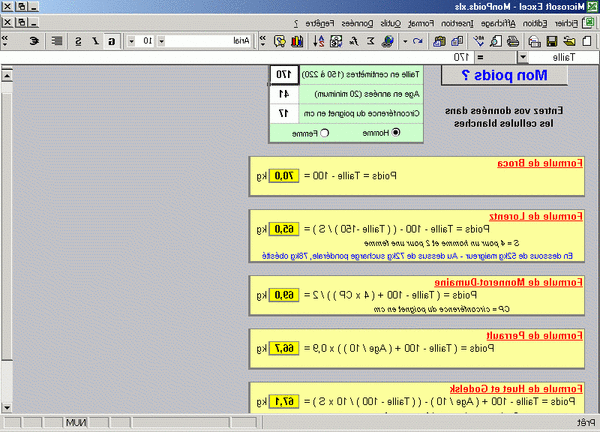Open the Name Box dropdown arrow
This screenshot has width=600, height=432.
523,57
